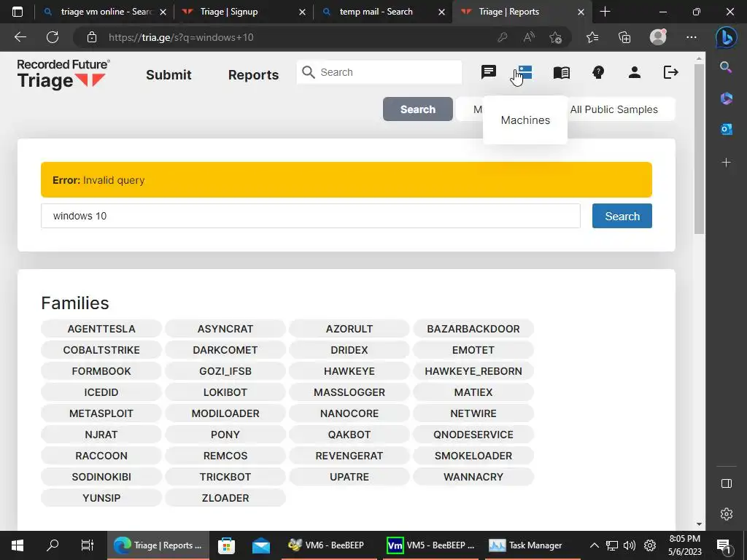747x560 pixels.
Task: Refresh the page with reload icon
Action: 53,37
